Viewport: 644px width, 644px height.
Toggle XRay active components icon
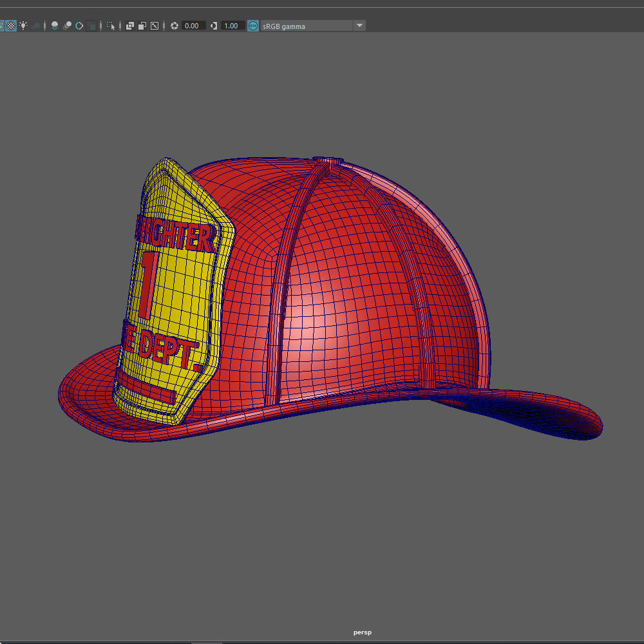142,26
